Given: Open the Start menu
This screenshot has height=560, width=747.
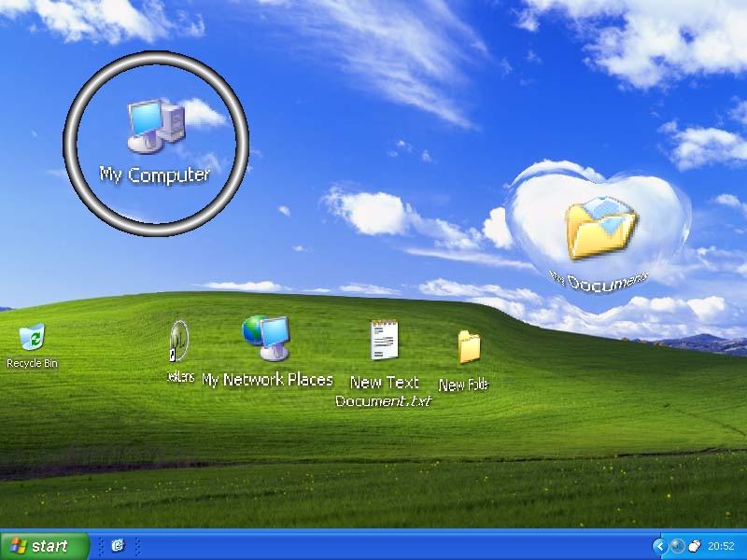Looking at the screenshot, I should (45, 546).
